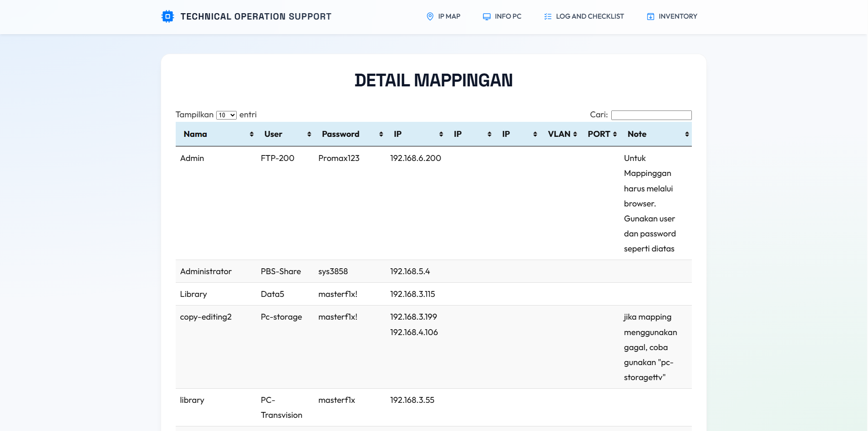This screenshot has height=431, width=868.
Task: Click the sort arrows on the Note column
Action: pos(687,134)
